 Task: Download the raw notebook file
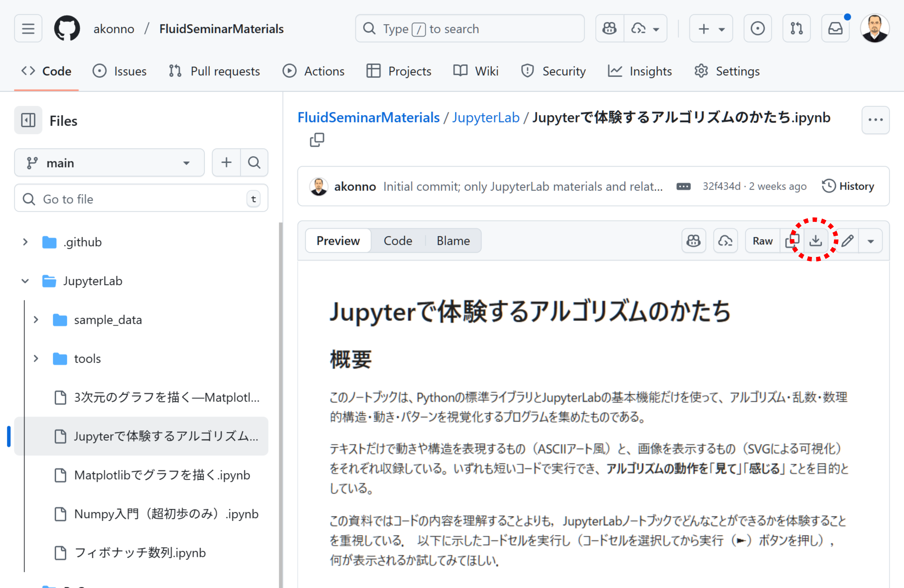(816, 240)
